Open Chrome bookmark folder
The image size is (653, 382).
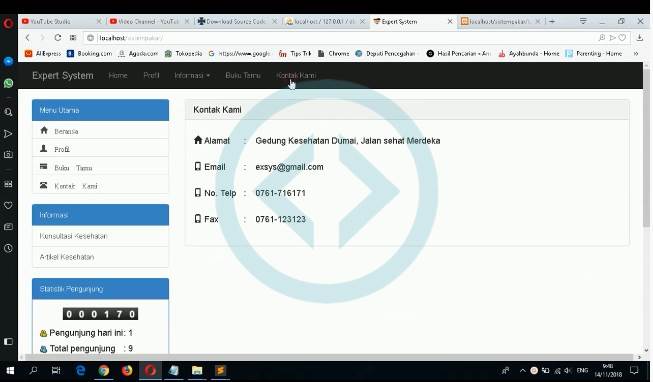pos(334,53)
